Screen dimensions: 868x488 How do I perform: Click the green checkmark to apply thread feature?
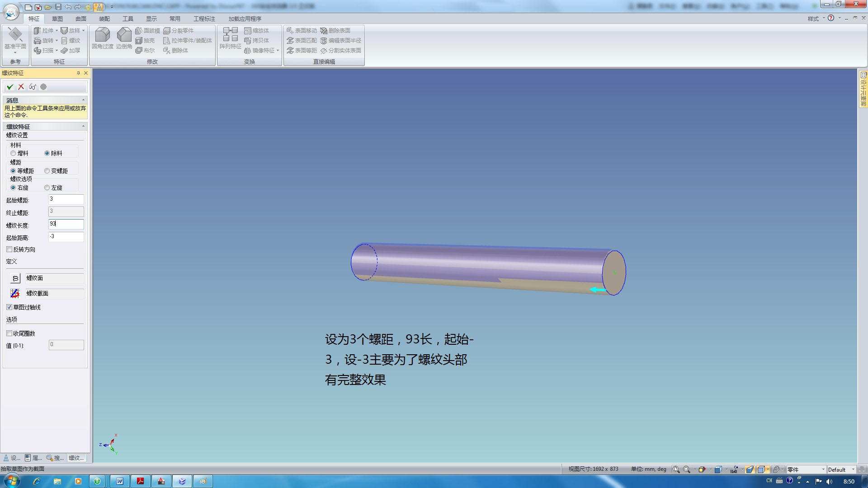click(x=9, y=87)
